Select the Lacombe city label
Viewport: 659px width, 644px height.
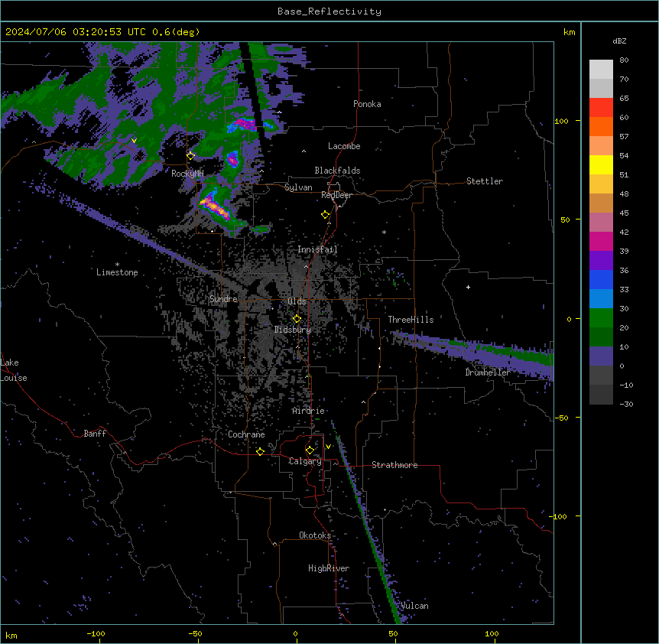point(344,146)
